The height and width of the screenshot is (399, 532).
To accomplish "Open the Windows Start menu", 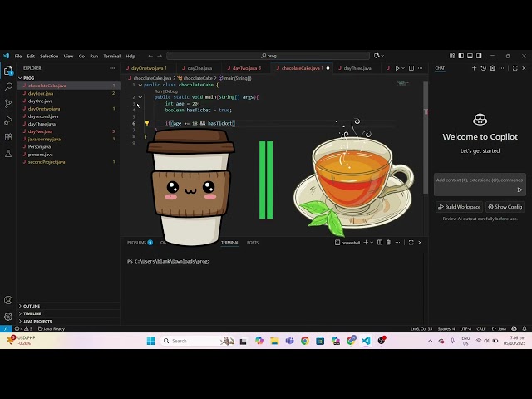I will (151, 341).
